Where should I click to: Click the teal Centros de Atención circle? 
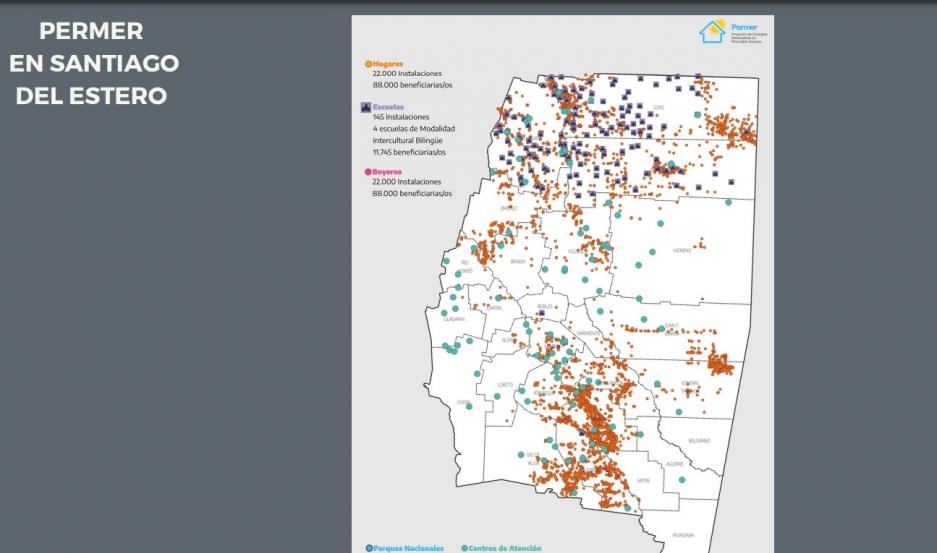point(464,548)
